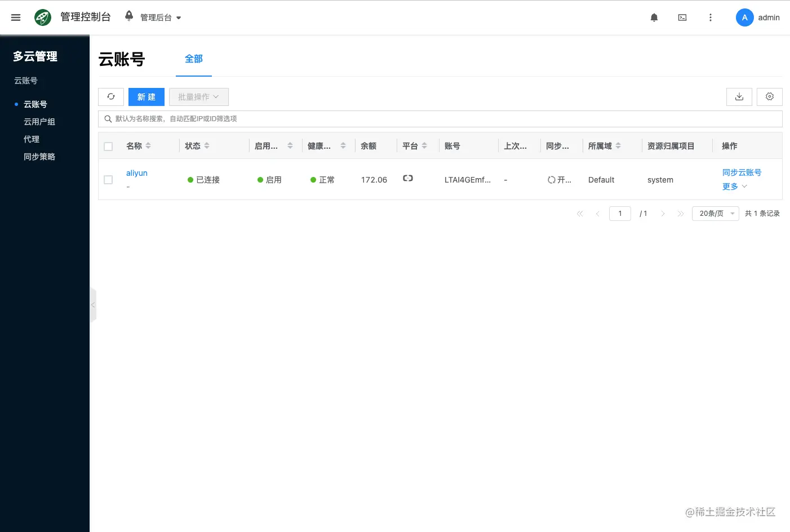
Task: Sort by 名称 column
Action: pyautogui.click(x=148, y=145)
